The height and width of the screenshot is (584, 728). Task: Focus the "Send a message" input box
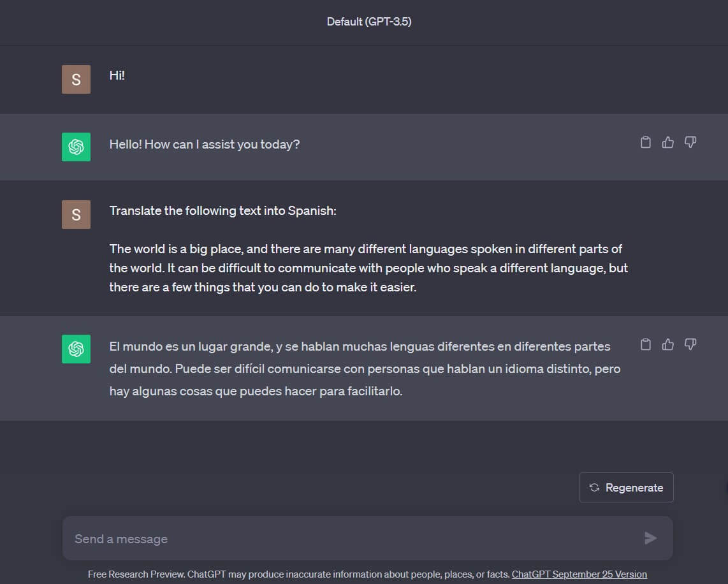[x=351, y=539]
